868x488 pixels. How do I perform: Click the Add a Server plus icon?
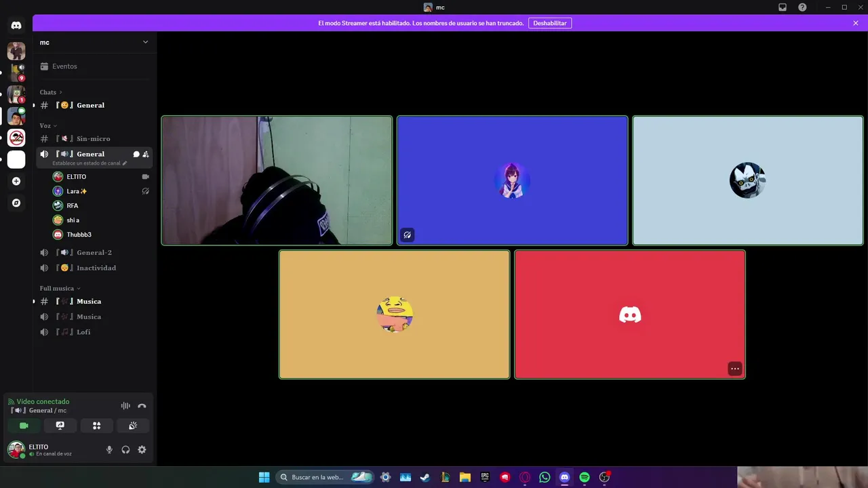click(x=16, y=181)
